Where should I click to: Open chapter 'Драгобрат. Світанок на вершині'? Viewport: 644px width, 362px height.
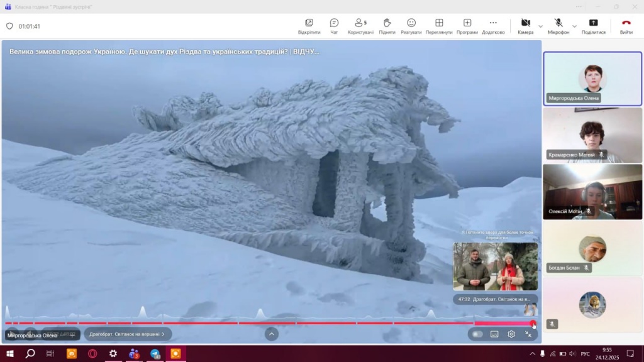(x=127, y=334)
